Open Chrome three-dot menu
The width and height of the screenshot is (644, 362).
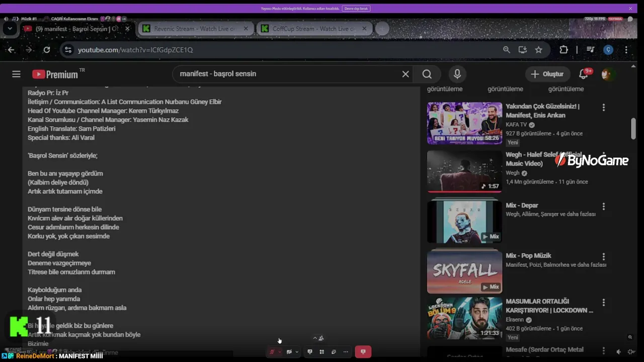626,50
